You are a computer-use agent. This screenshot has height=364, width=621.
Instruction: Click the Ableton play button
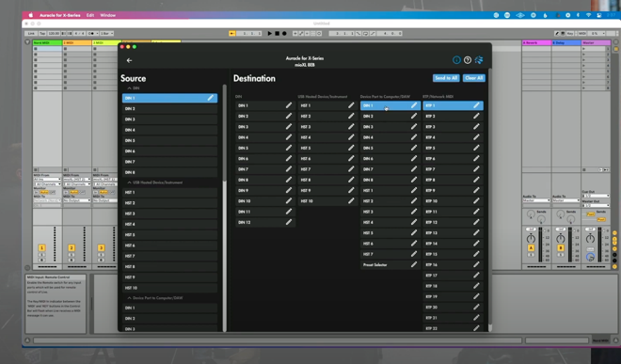click(270, 34)
